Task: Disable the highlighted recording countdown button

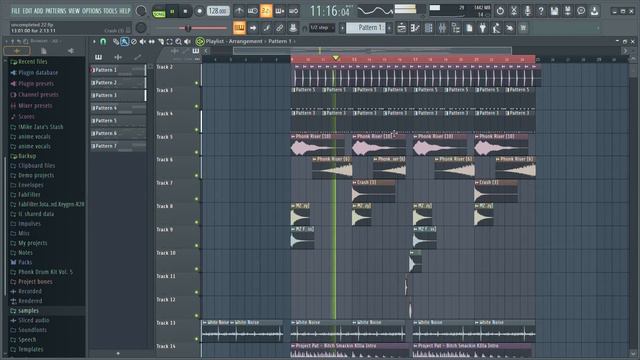Action: (266, 11)
